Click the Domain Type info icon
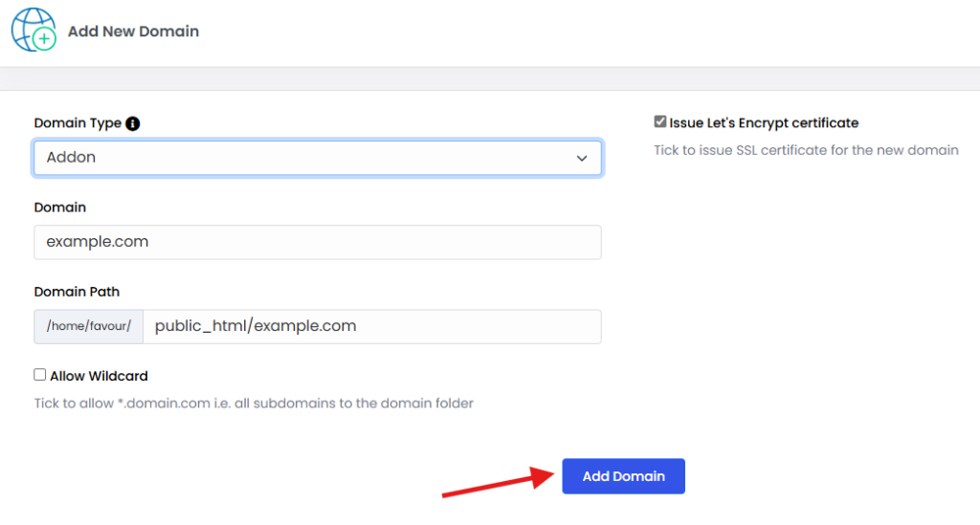Viewport: 980px width, 525px height. (x=132, y=123)
